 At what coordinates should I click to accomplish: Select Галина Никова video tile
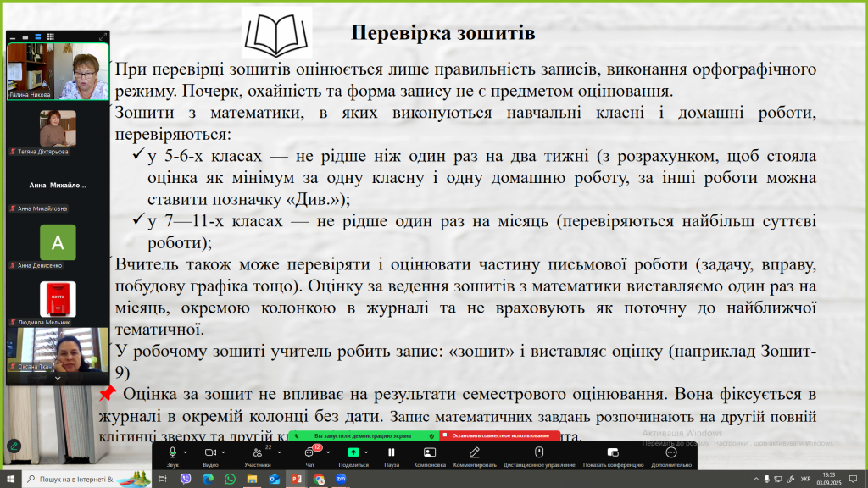(58, 71)
